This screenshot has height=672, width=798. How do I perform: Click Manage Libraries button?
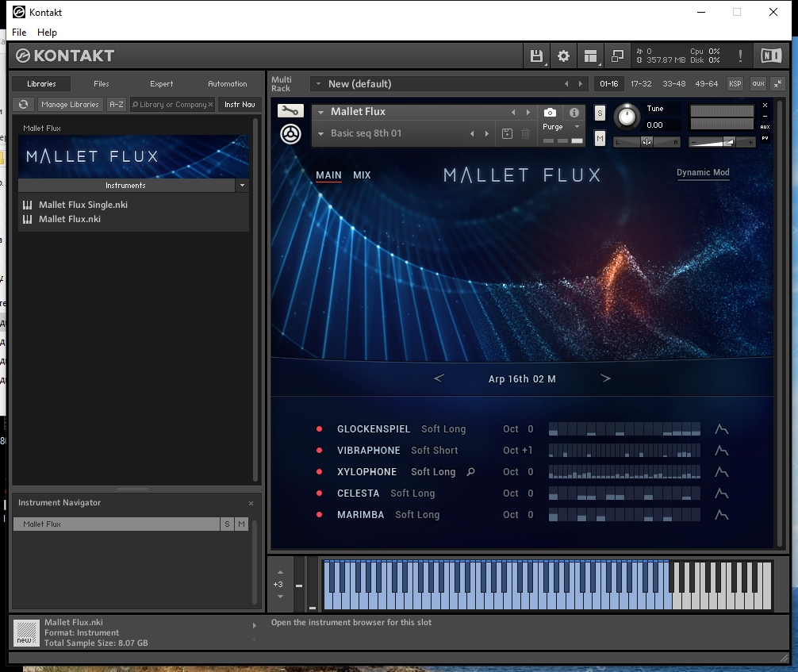[71, 105]
